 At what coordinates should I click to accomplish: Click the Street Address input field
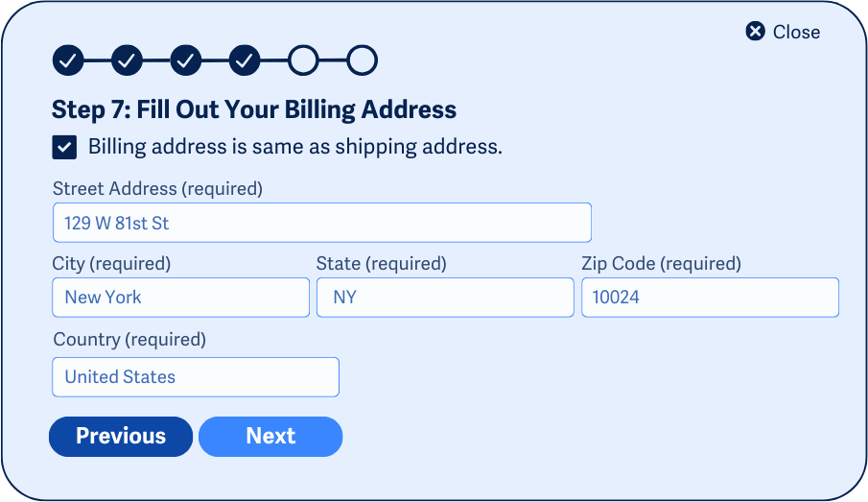321,223
